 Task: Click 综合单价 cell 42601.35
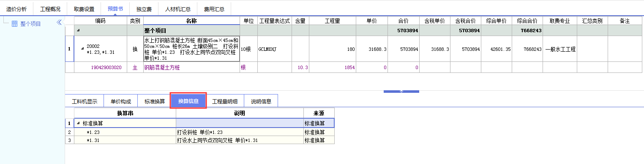[x=497, y=49]
